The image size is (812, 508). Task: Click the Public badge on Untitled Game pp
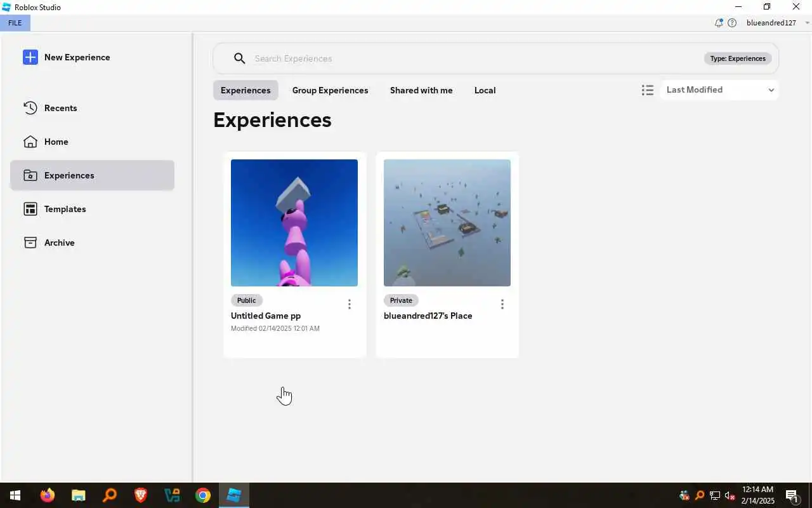tap(247, 300)
